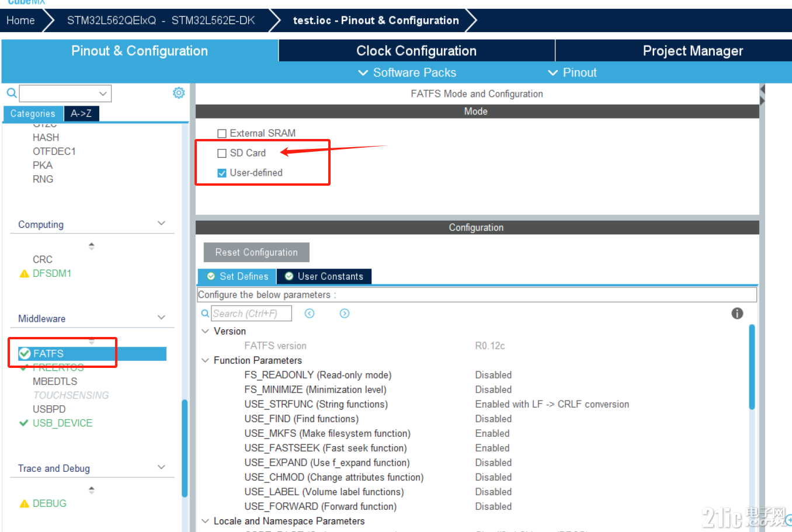Click USE_FASTSEEK (Fast seek function) parameter
This screenshot has height=532, width=792.
326,448
